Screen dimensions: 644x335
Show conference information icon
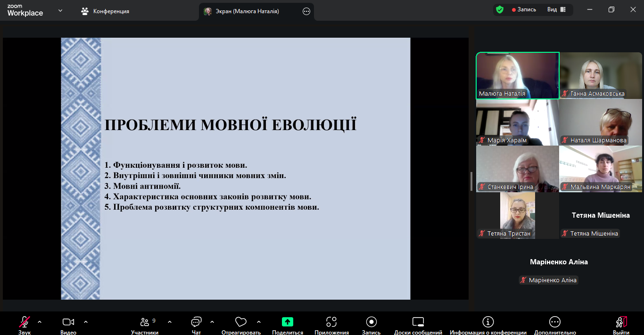coord(488,322)
